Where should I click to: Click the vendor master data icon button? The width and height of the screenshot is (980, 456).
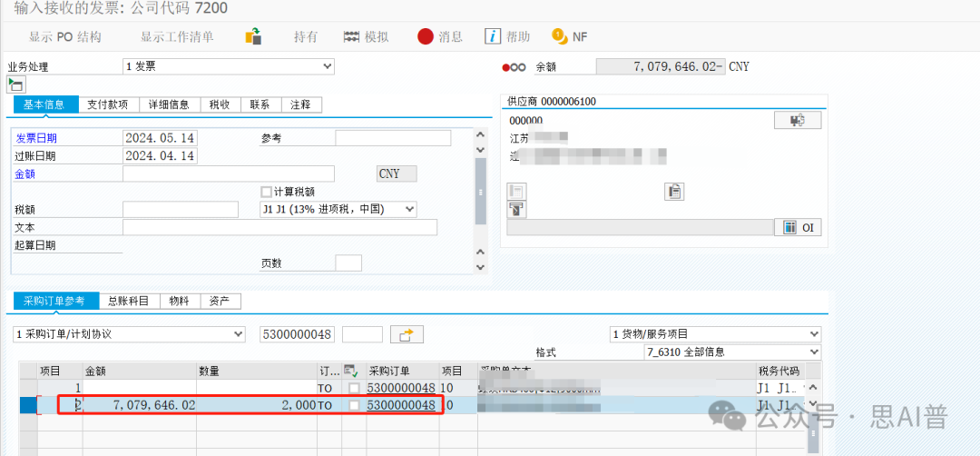point(798,120)
